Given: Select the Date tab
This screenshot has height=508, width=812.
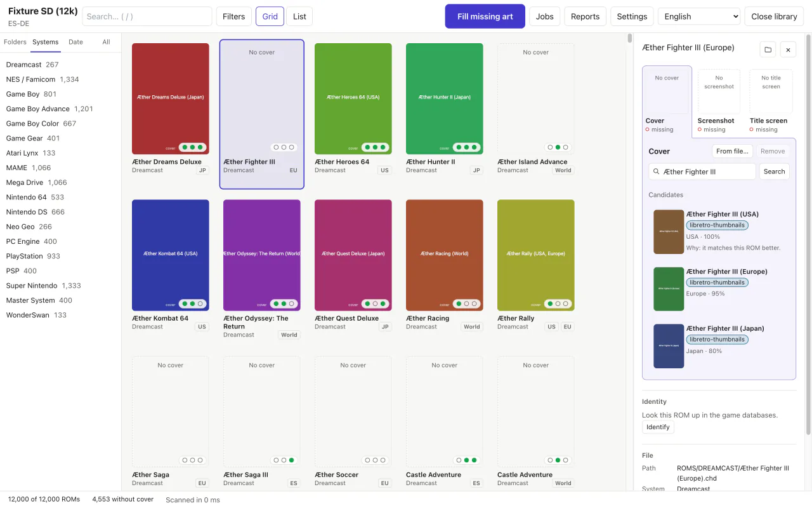Looking at the screenshot, I should (x=75, y=42).
